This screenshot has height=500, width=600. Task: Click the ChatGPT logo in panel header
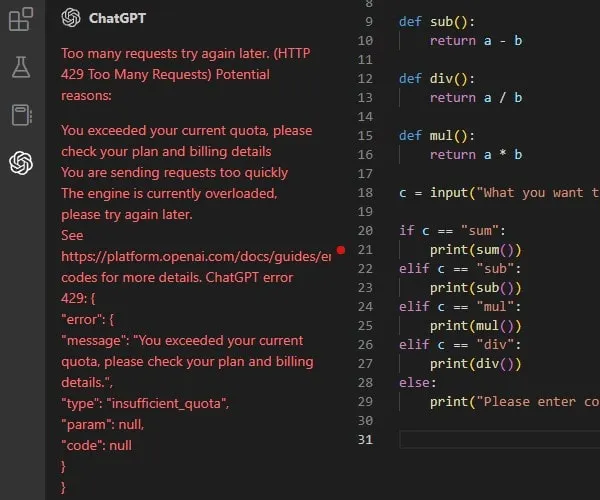click(x=71, y=18)
